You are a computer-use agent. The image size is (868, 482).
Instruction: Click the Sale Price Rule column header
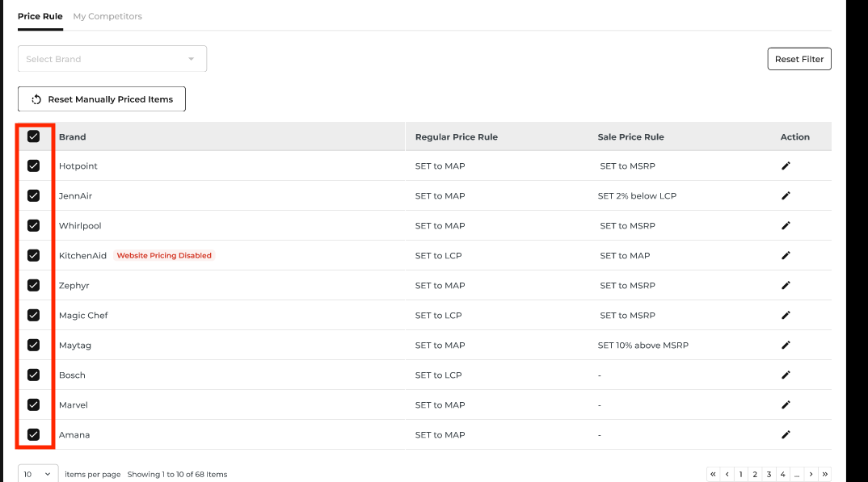coord(630,137)
